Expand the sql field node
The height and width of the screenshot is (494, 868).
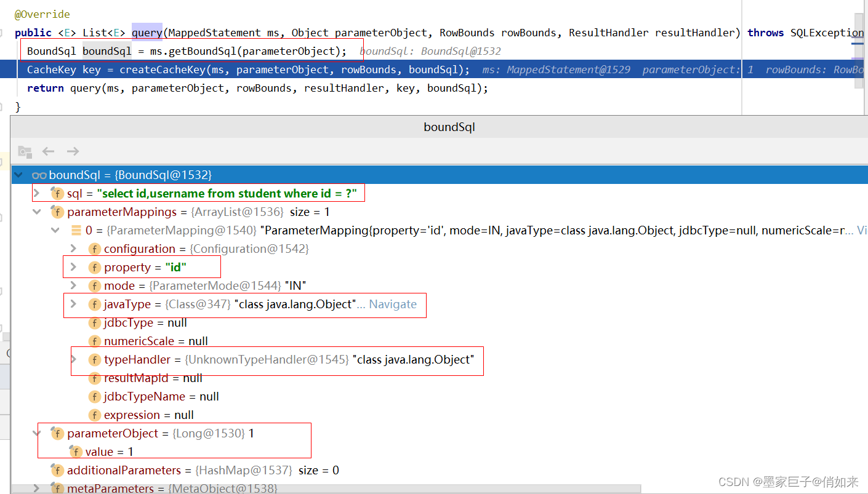point(37,194)
